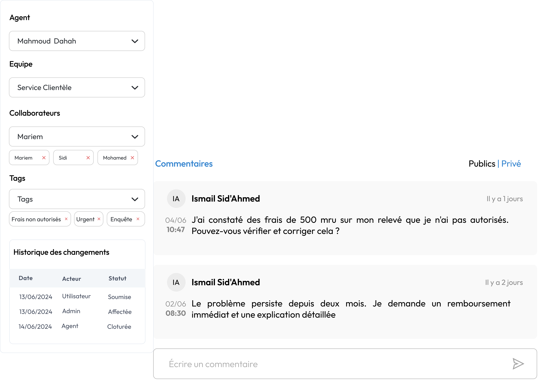Click the IA avatar on the 02/06 comment

[176, 282]
